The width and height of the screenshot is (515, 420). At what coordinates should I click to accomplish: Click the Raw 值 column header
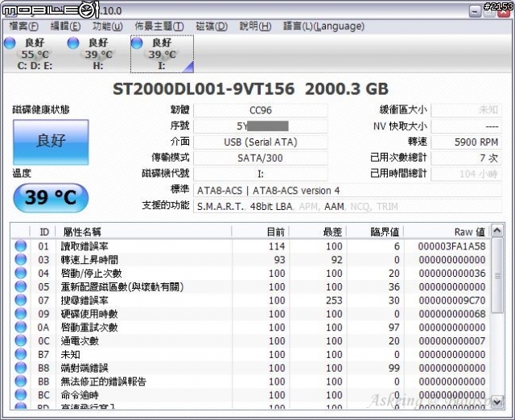(447, 232)
